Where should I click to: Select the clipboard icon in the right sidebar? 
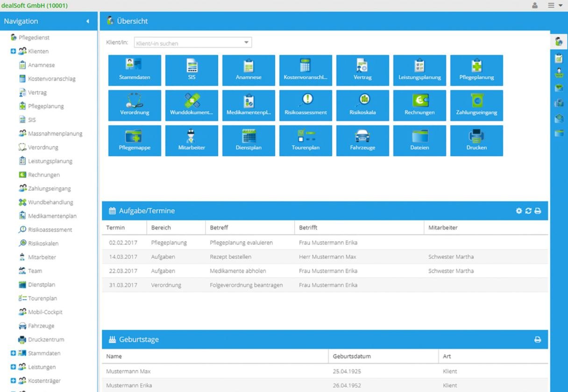coord(559,58)
